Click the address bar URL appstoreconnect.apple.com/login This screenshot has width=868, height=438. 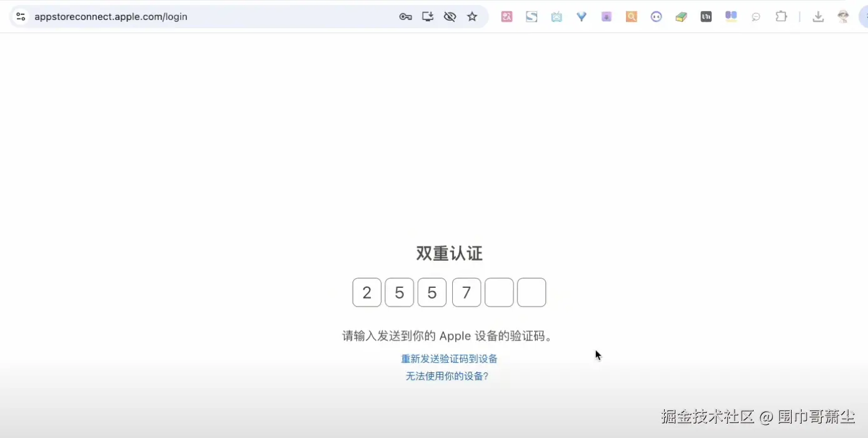(x=111, y=17)
